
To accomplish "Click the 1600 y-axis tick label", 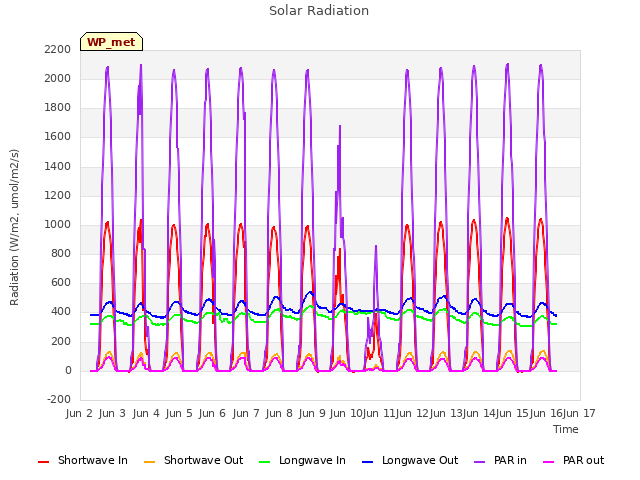I will click(58, 137).
